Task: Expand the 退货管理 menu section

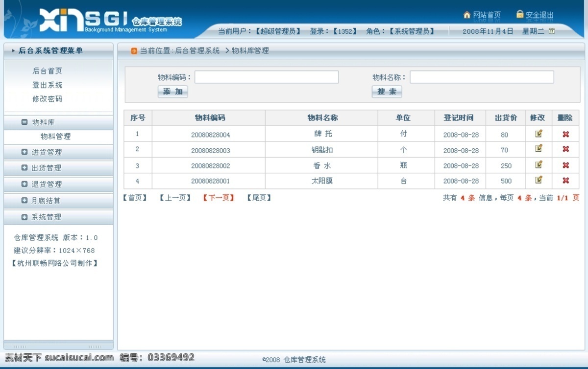Action: tap(24, 184)
